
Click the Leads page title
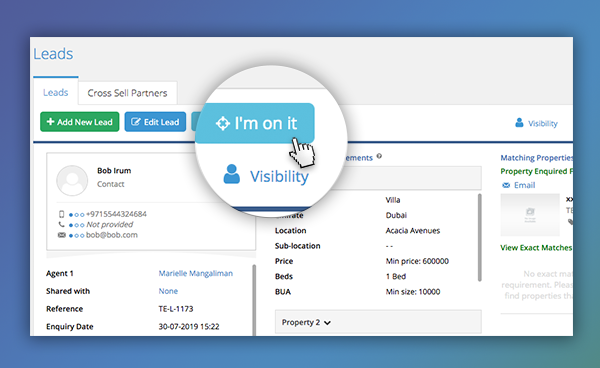(53, 54)
